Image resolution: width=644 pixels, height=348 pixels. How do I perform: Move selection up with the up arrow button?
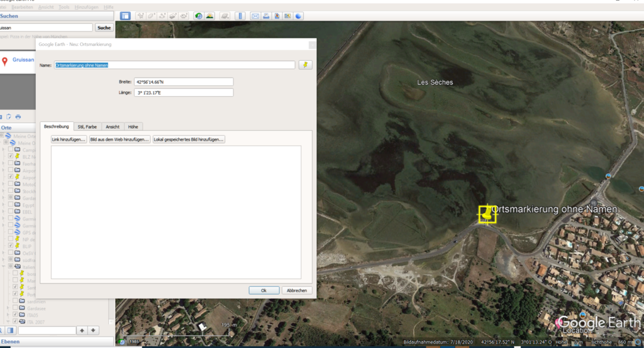82,330
